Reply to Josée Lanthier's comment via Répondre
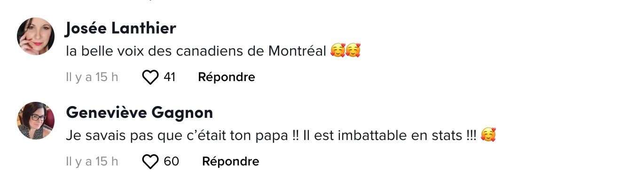This screenshot has width=644, height=181. point(227,77)
